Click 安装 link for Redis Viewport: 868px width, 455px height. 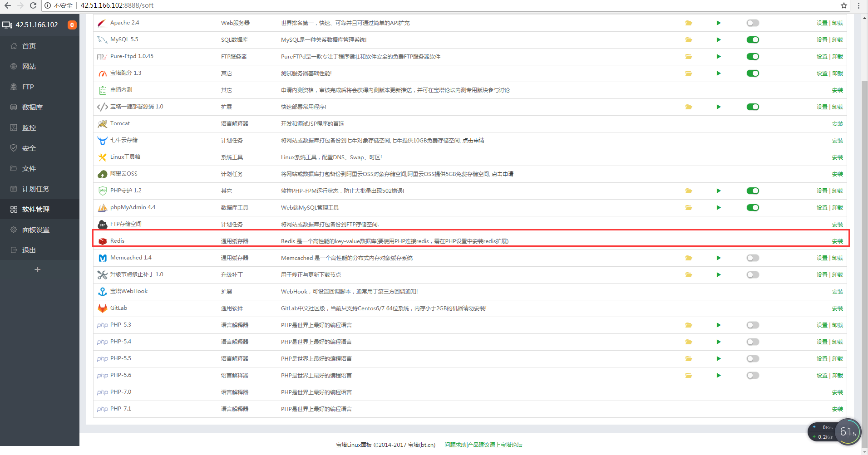838,241
